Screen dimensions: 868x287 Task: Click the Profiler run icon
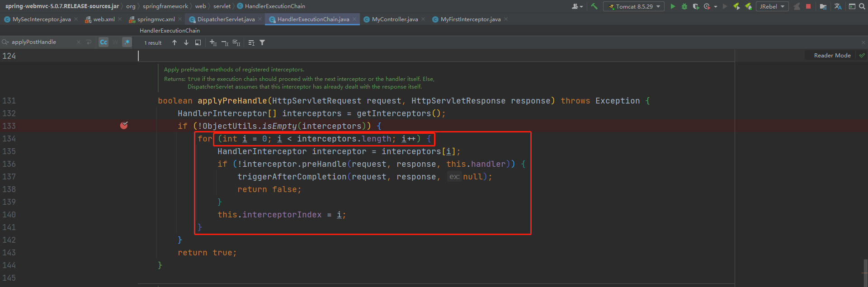tap(707, 6)
